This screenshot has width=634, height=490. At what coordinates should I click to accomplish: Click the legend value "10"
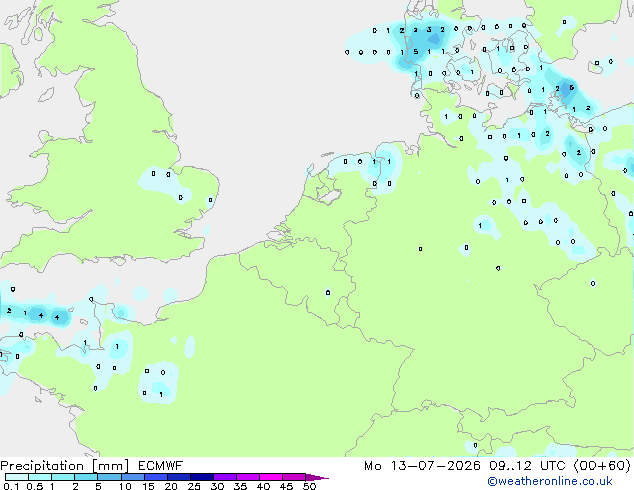tap(125, 486)
